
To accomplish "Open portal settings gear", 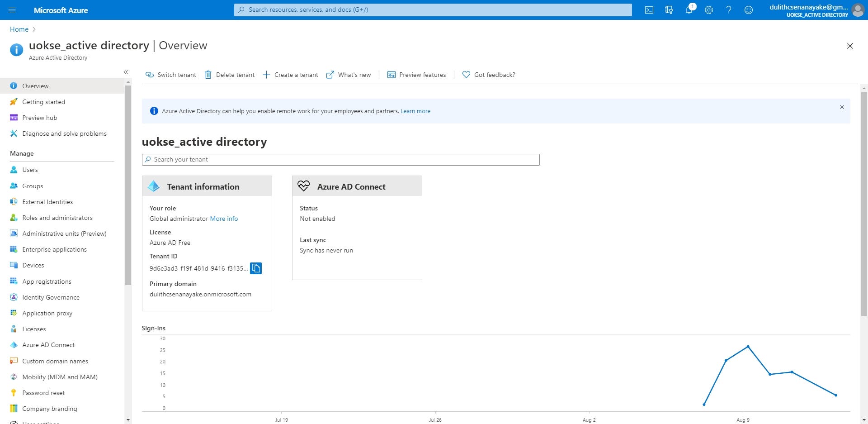I will click(709, 10).
